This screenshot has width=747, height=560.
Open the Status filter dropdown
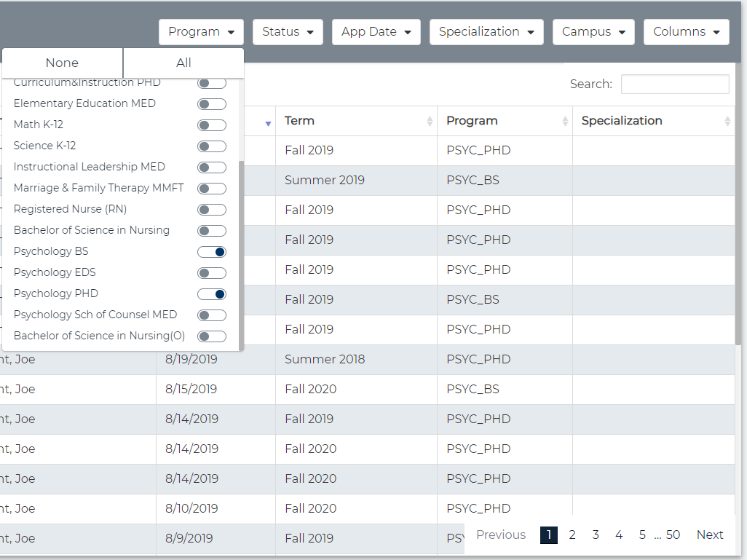click(288, 32)
